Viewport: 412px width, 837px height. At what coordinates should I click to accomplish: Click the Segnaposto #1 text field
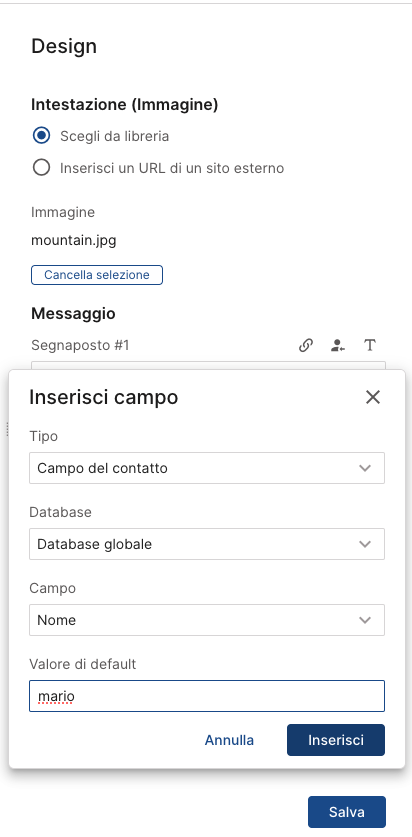pos(208,366)
